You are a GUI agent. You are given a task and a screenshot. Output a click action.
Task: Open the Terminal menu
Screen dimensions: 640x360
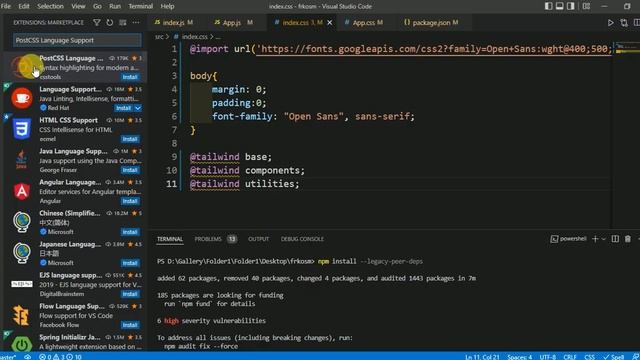tap(140, 6)
